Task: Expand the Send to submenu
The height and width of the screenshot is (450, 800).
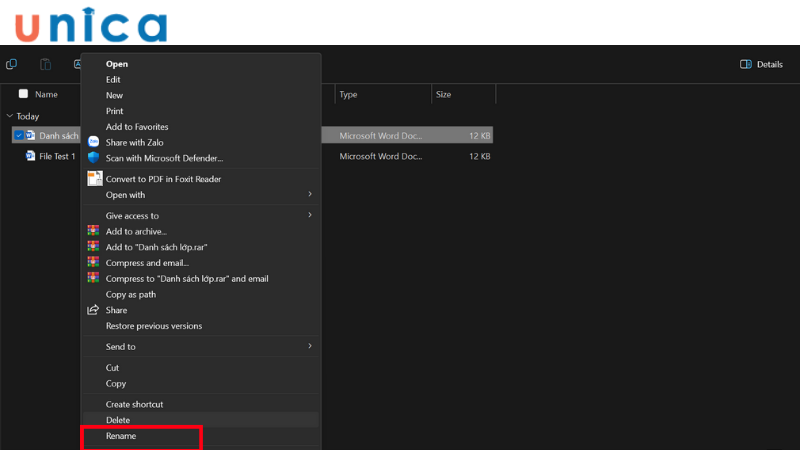Action: point(309,346)
